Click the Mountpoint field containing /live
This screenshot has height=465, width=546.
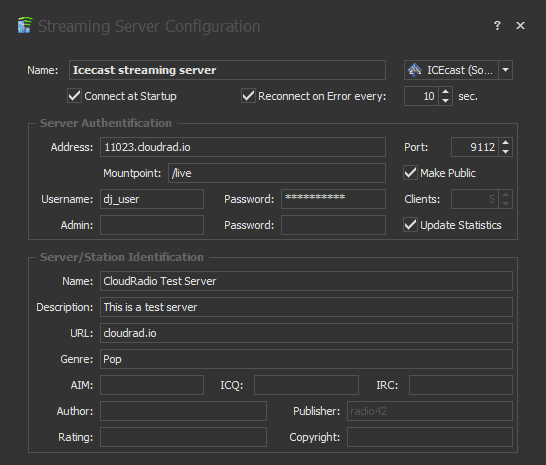277,173
